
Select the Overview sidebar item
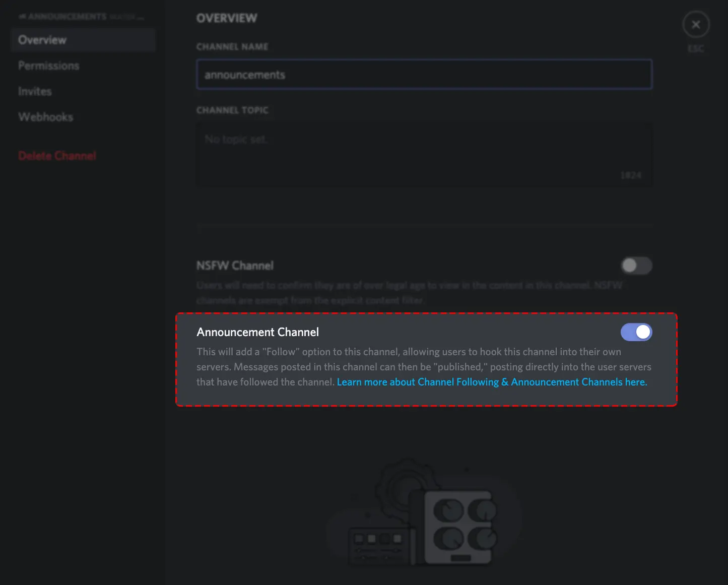pos(83,40)
